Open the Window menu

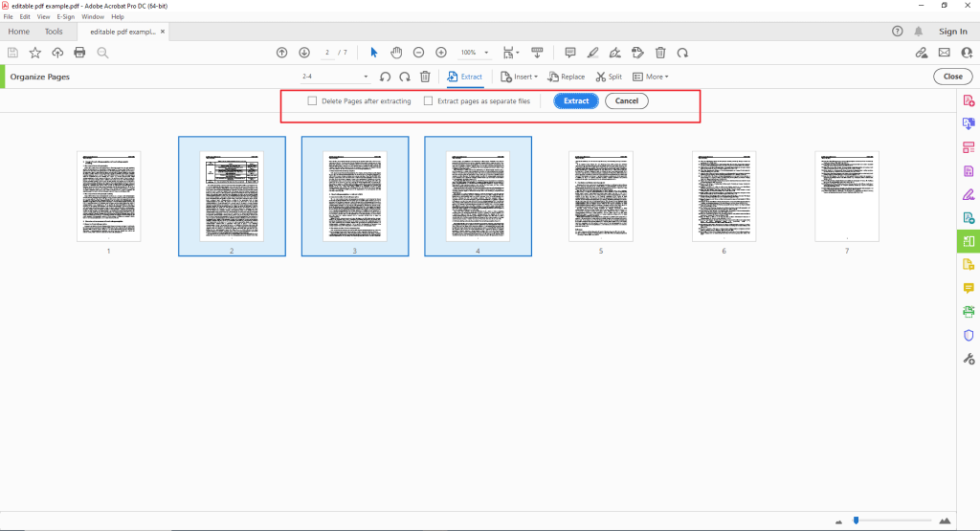[93, 17]
